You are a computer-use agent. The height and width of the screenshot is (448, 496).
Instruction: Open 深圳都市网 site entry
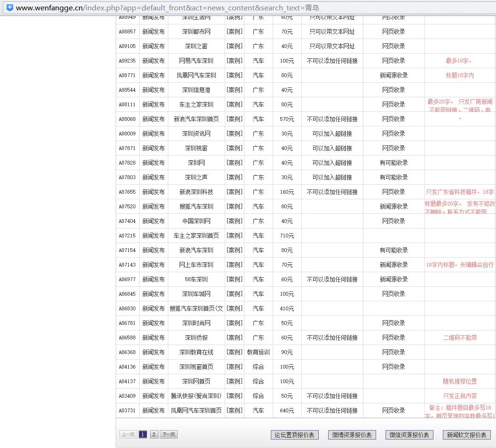coord(196,31)
